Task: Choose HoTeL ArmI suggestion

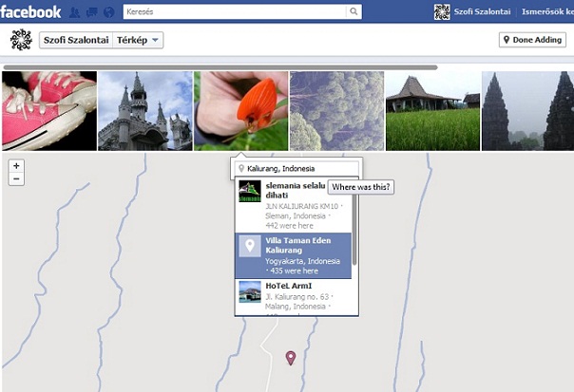Action: pyautogui.click(x=294, y=297)
